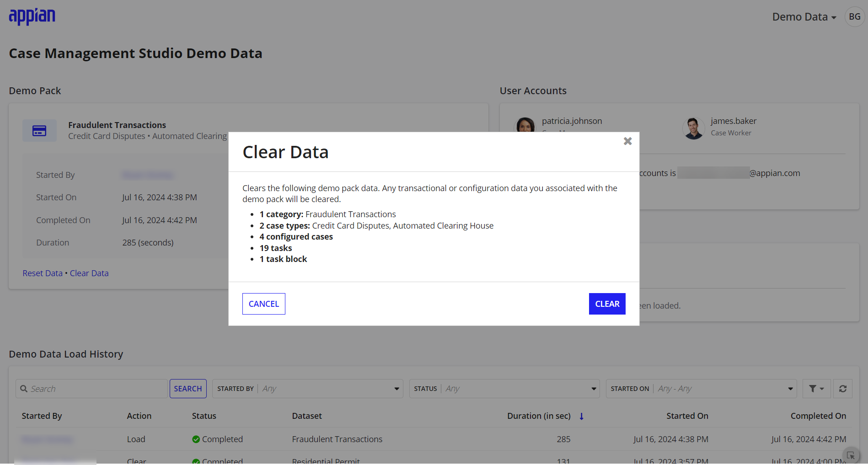Click the '4 configured cases' bullet
The height and width of the screenshot is (465, 868).
click(x=296, y=237)
